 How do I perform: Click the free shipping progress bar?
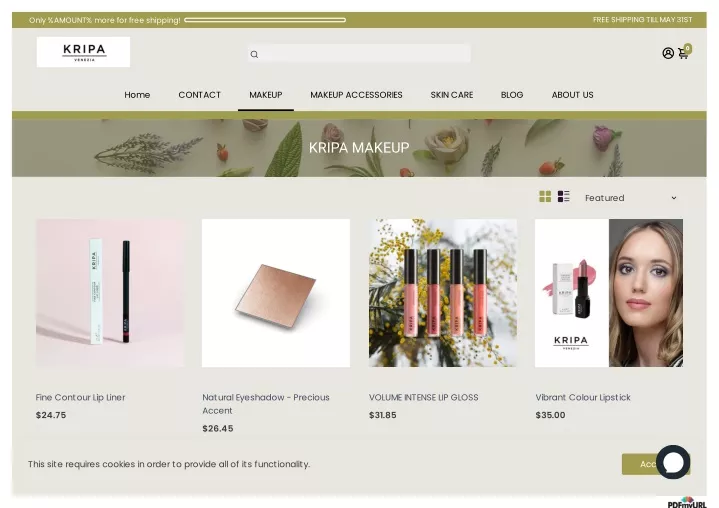[x=265, y=20]
